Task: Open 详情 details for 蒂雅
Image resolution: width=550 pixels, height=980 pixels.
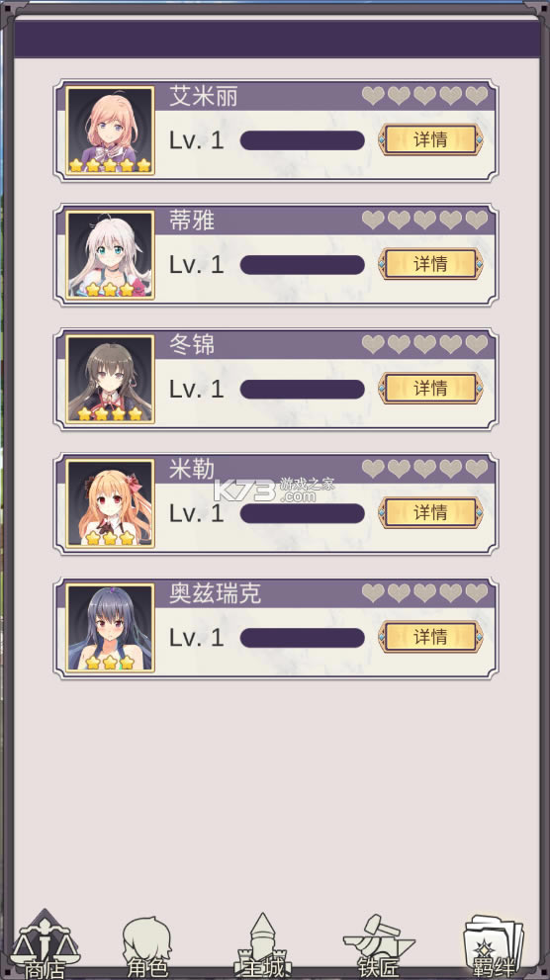Action: click(430, 264)
